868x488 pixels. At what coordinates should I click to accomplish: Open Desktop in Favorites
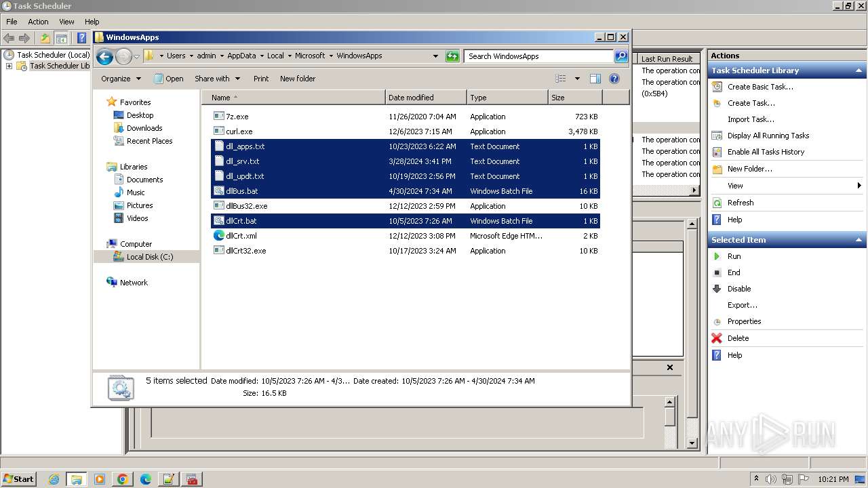tap(140, 115)
